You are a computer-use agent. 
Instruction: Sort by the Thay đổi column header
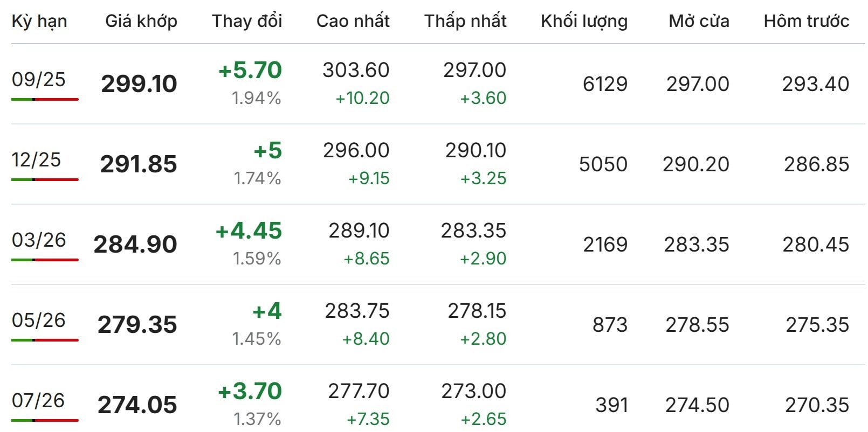click(x=247, y=21)
